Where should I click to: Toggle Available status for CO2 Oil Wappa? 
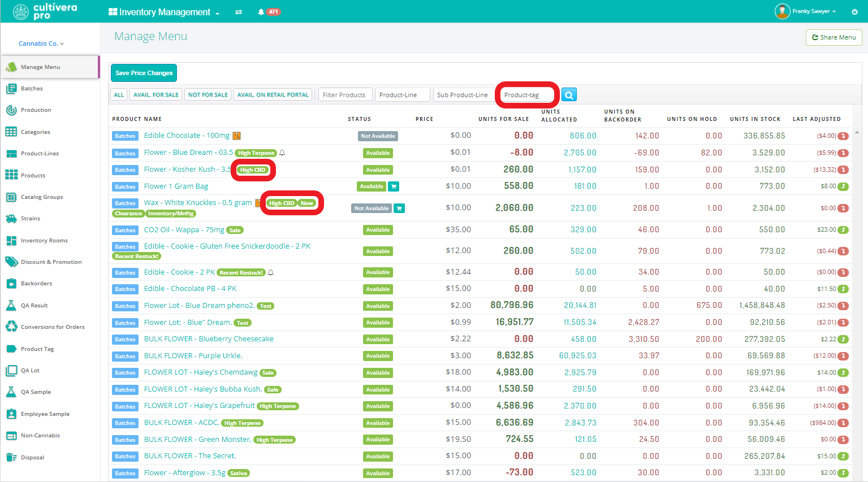pos(378,230)
